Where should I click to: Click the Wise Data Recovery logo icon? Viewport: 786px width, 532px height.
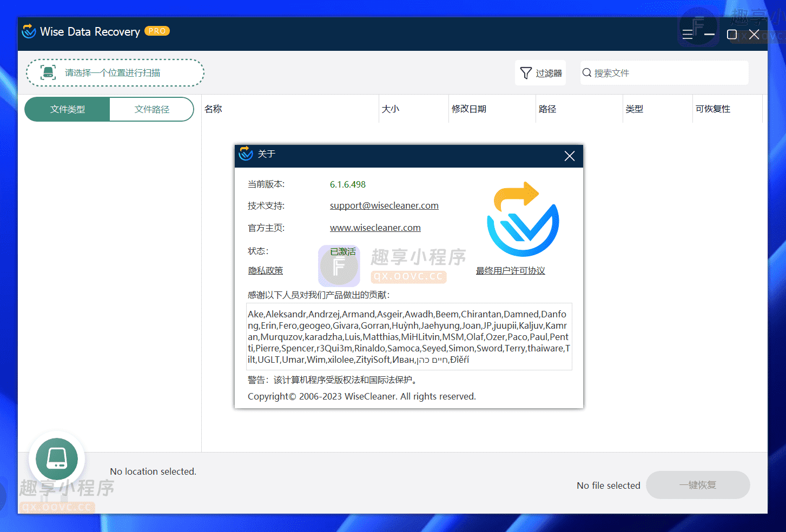tap(29, 31)
